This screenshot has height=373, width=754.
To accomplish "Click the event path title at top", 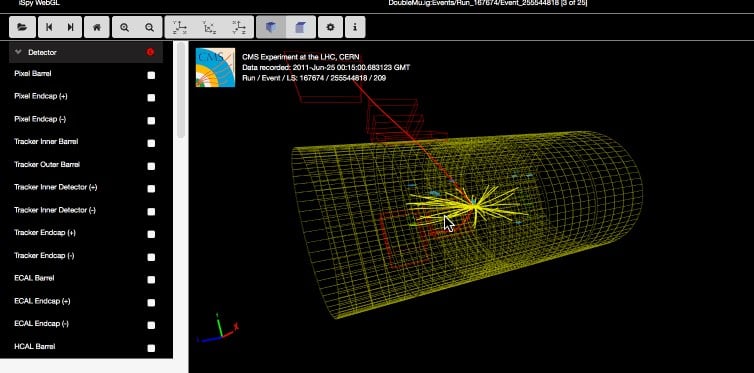I will [x=488, y=3].
